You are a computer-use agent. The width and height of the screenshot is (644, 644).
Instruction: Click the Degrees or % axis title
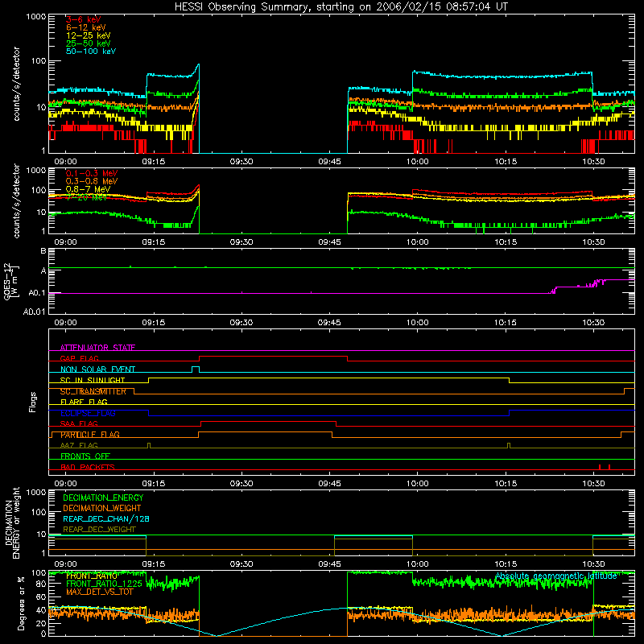21,603
